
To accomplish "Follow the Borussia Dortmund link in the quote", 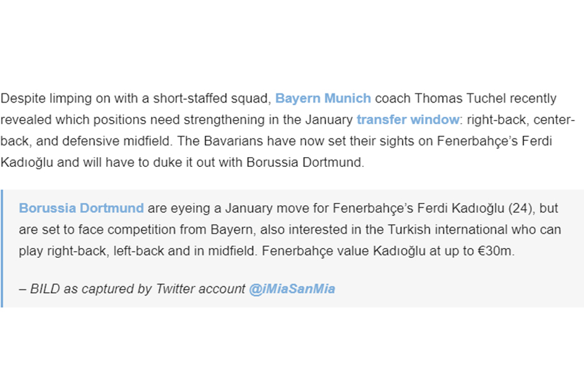I will [x=81, y=208].
